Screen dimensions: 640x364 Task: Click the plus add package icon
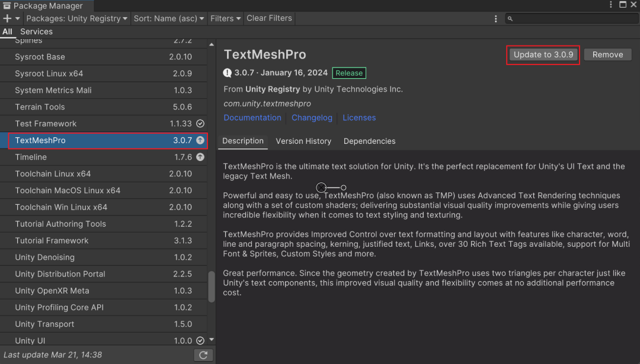tap(7, 18)
